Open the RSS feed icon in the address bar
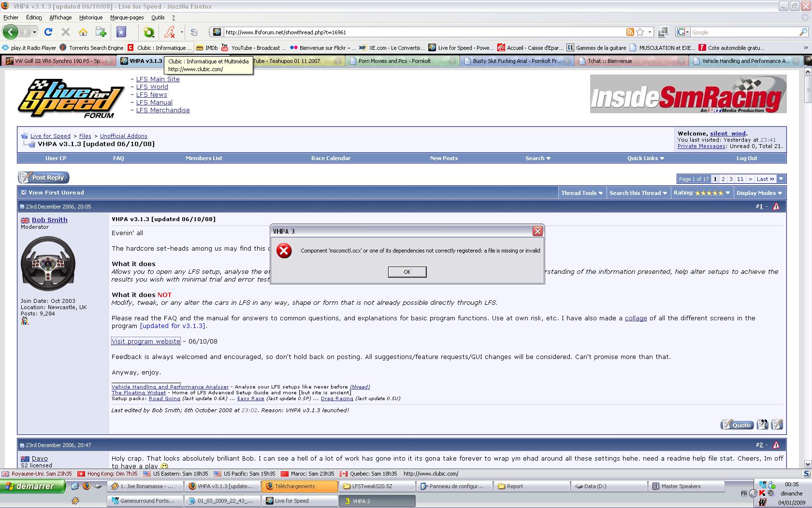812x508 pixels. tap(630, 32)
